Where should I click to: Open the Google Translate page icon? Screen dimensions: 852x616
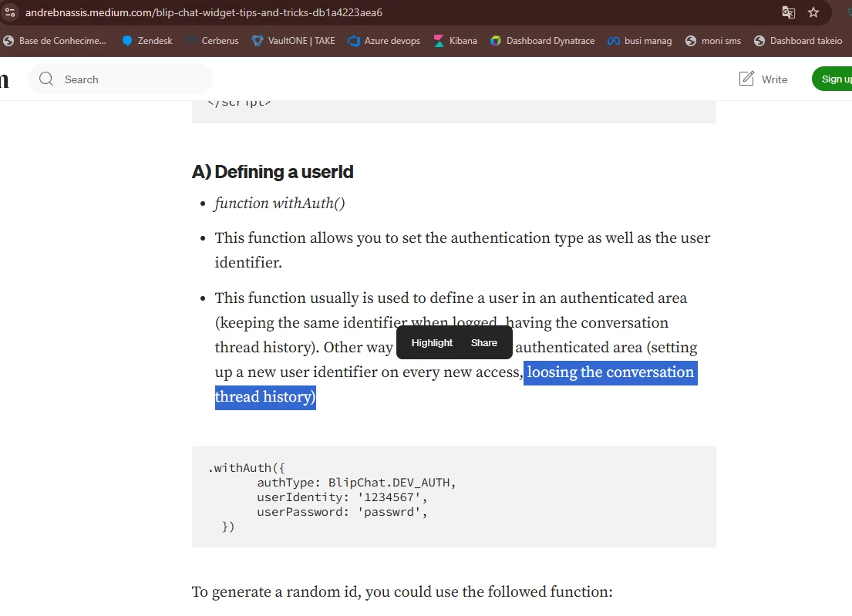click(789, 12)
